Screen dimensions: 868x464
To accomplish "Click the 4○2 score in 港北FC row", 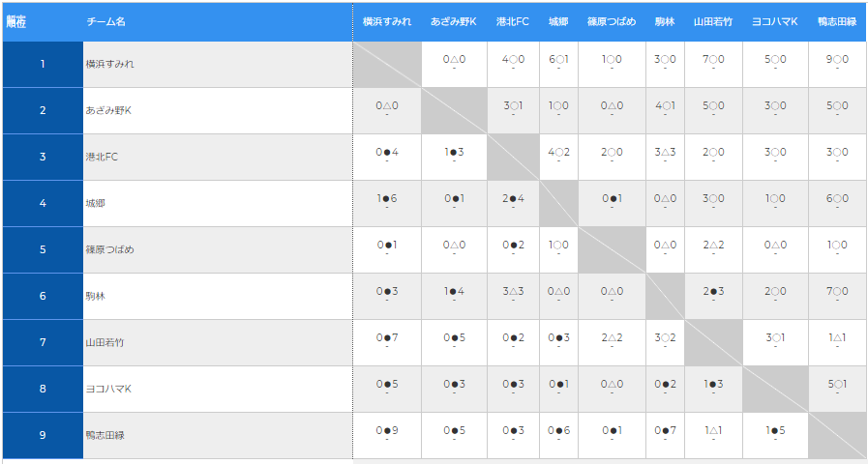I will 558,153.
